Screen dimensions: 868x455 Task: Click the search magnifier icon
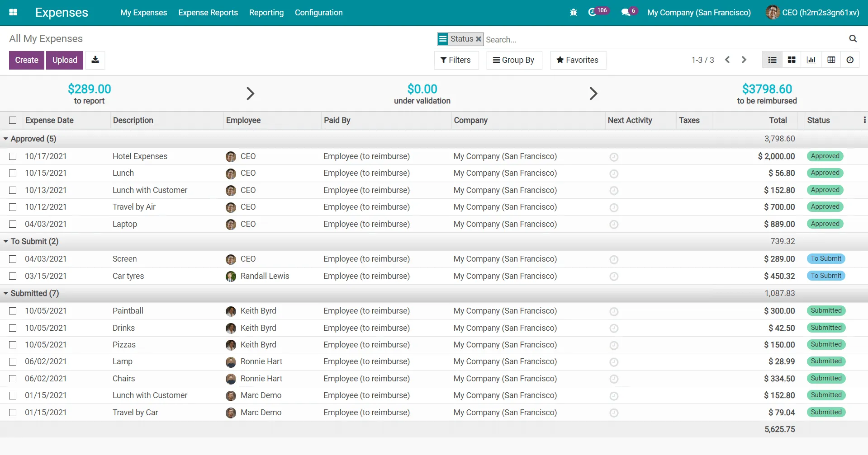tap(853, 39)
